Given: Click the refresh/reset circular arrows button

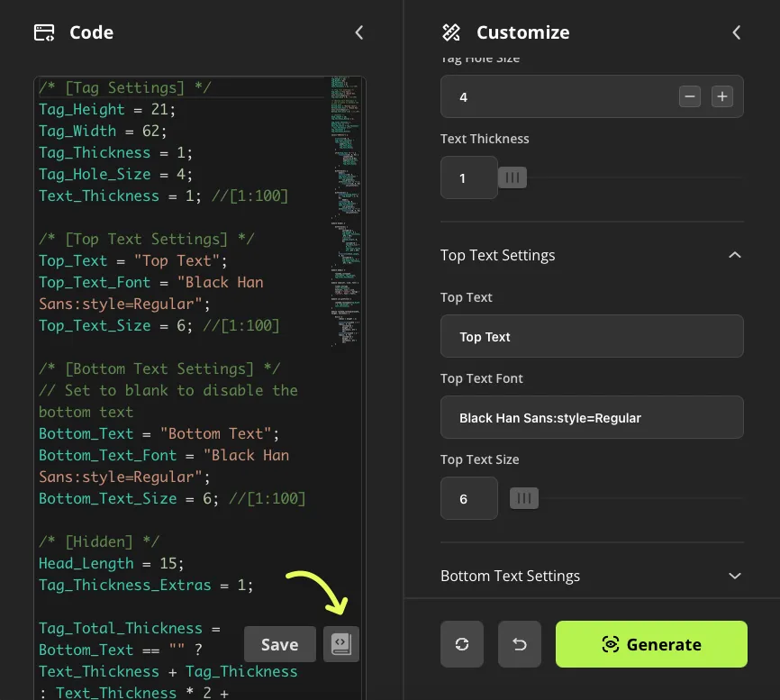Looking at the screenshot, I should [462, 644].
